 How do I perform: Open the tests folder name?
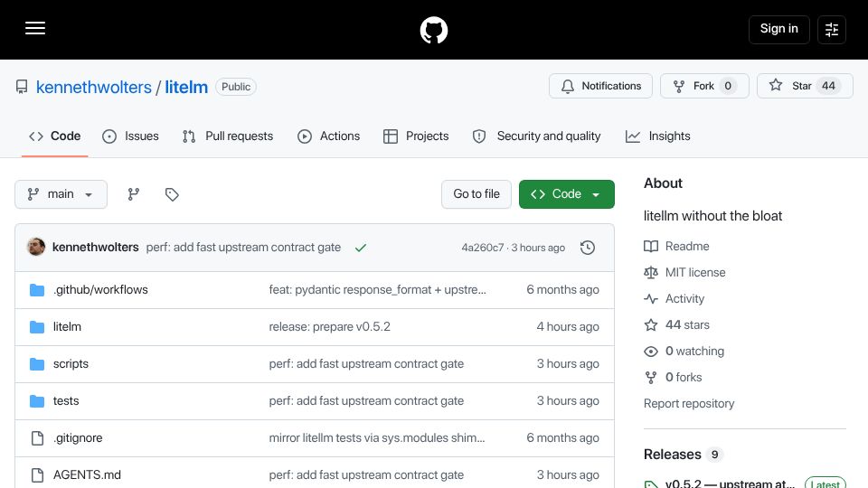click(66, 401)
